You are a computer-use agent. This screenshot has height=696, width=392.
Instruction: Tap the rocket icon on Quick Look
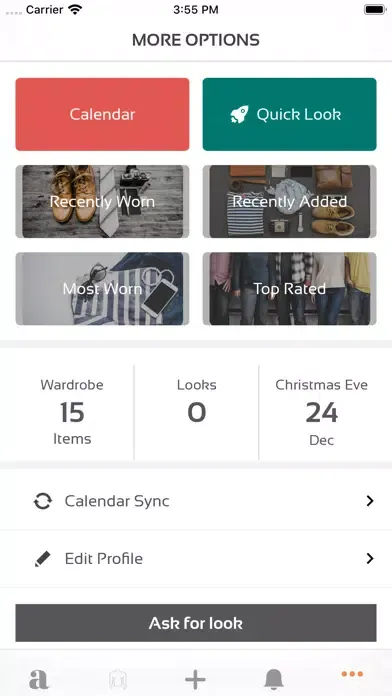point(239,115)
